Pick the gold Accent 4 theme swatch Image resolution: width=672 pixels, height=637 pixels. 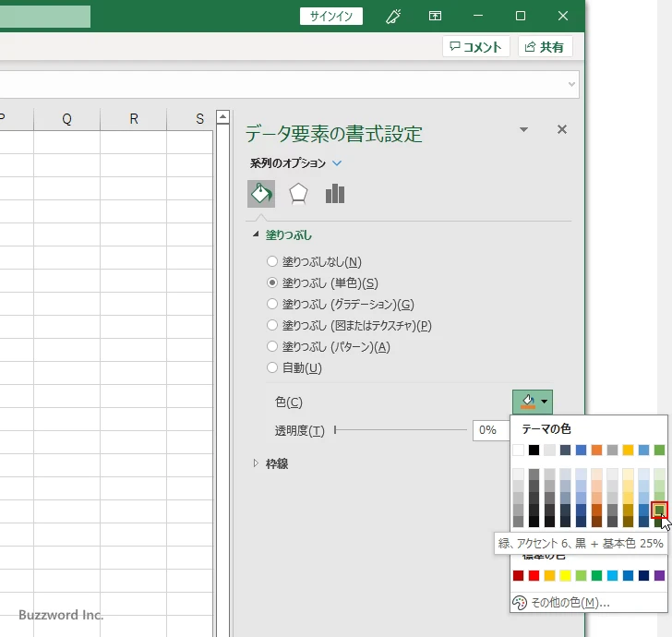click(x=629, y=451)
